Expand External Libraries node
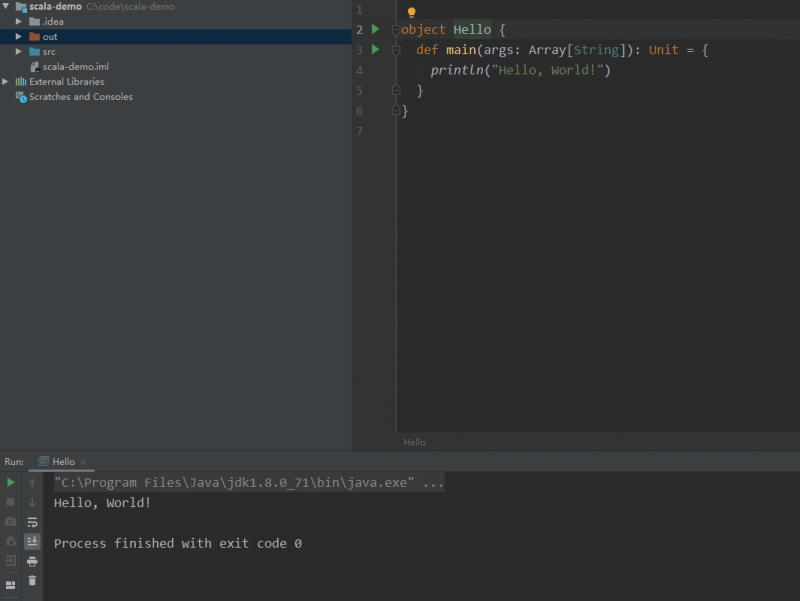This screenshot has width=800, height=601. click(5, 82)
